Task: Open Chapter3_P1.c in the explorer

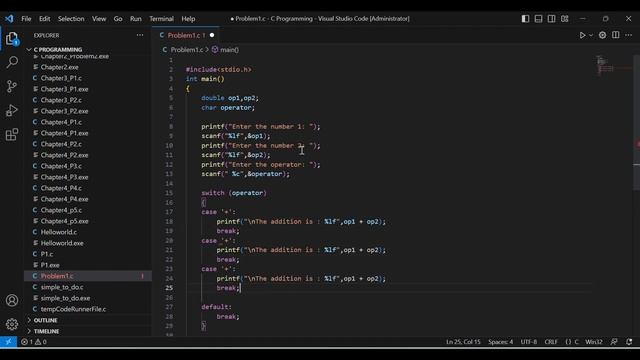Action: coord(61,78)
